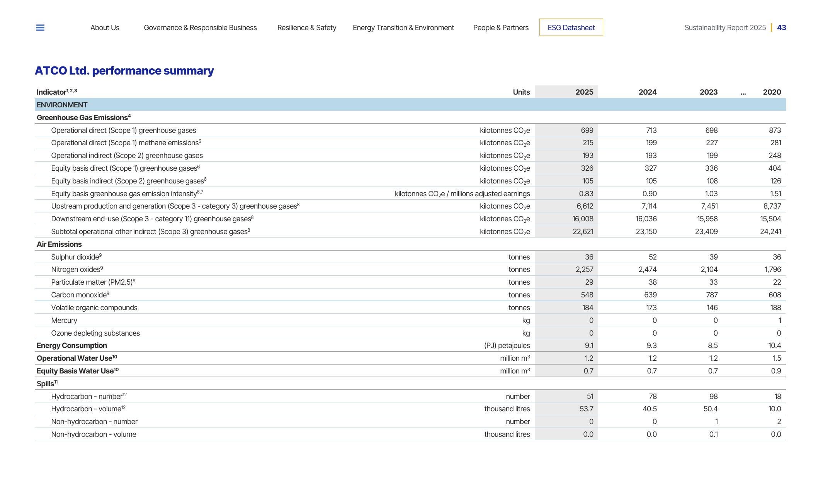This screenshot has height=504, width=823.
Task: Click the Greenhouse Gas Emissions subheading
Action: pos(84,117)
